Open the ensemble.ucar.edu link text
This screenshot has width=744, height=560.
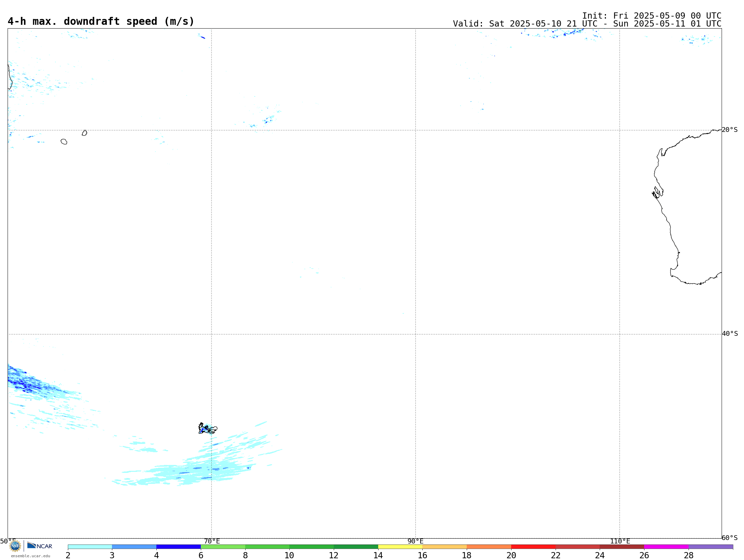pos(30,556)
